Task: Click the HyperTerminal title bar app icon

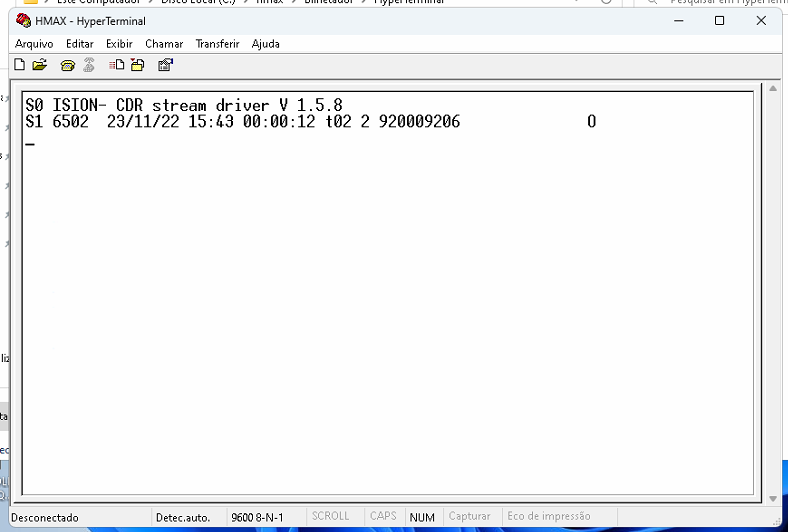Action: pyautogui.click(x=24, y=21)
